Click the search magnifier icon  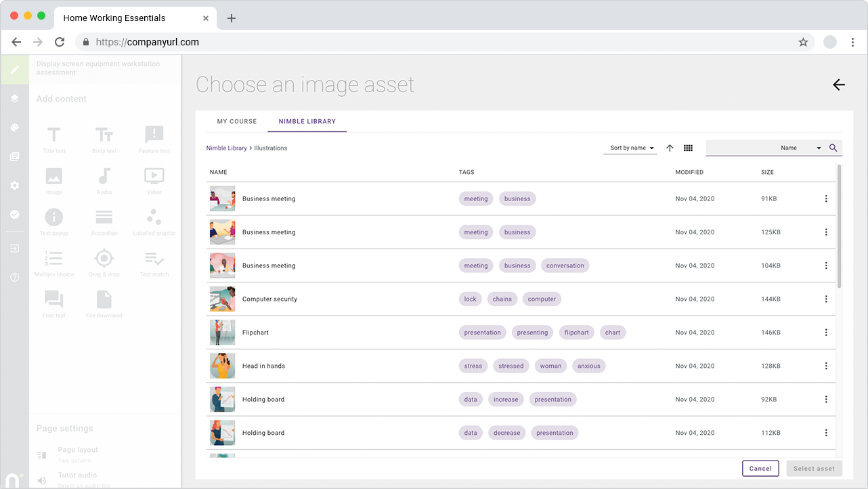tap(833, 148)
